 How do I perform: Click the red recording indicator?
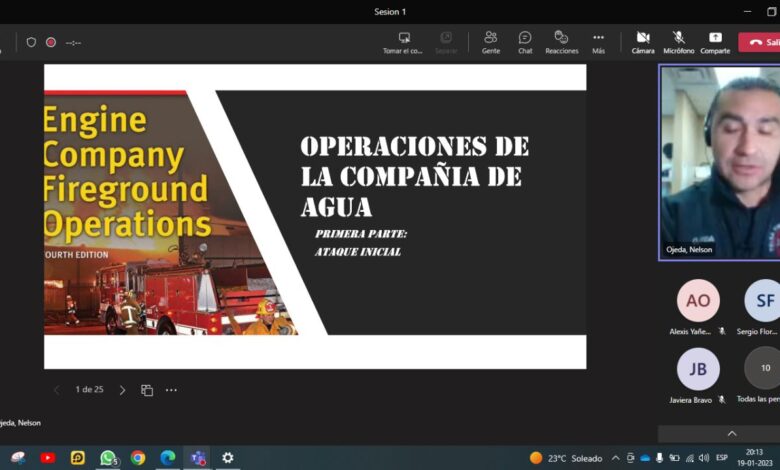51,42
